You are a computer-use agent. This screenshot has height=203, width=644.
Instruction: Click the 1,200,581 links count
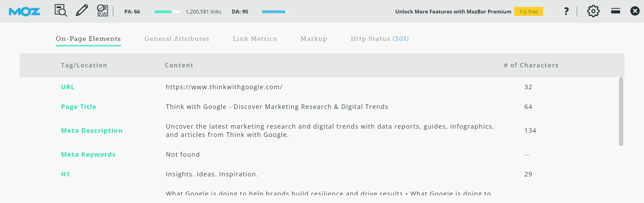point(203,12)
